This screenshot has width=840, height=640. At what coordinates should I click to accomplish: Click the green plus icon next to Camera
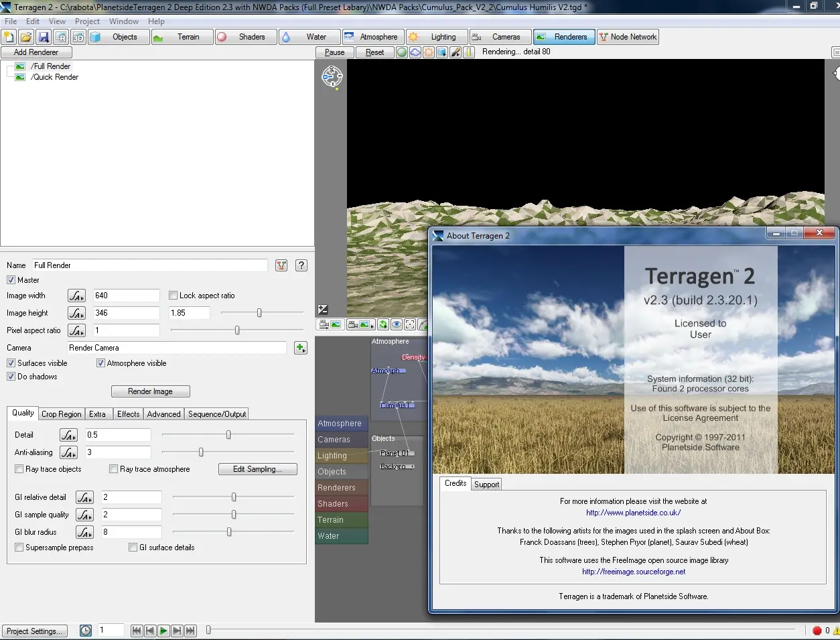point(300,348)
